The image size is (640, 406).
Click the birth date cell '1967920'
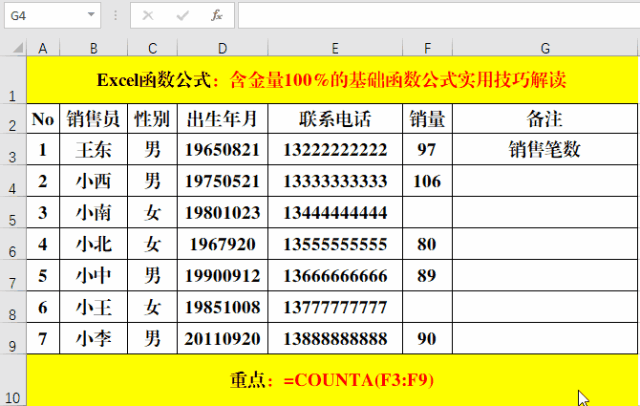click(222, 244)
